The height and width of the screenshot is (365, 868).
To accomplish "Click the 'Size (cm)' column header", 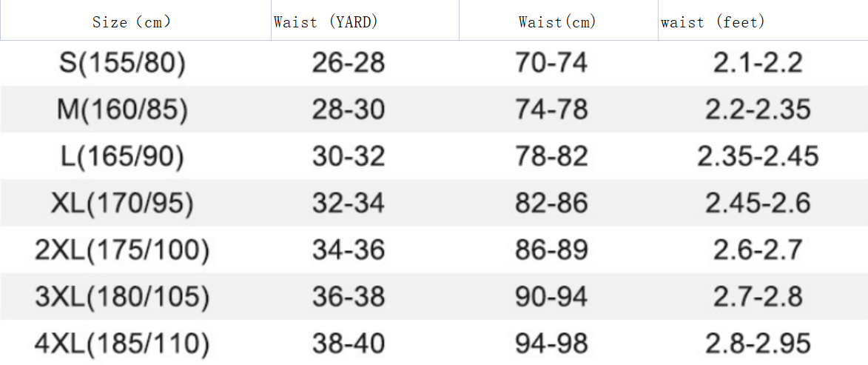I will click(x=132, y=21).
